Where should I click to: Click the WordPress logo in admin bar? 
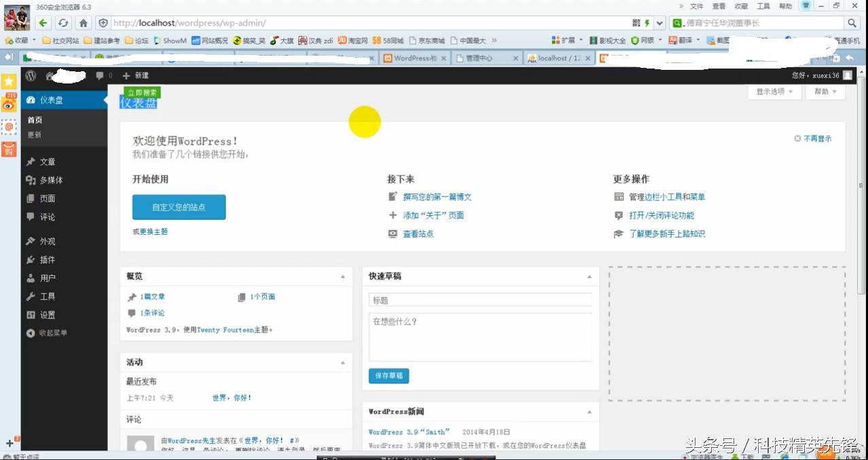point(30,75)
